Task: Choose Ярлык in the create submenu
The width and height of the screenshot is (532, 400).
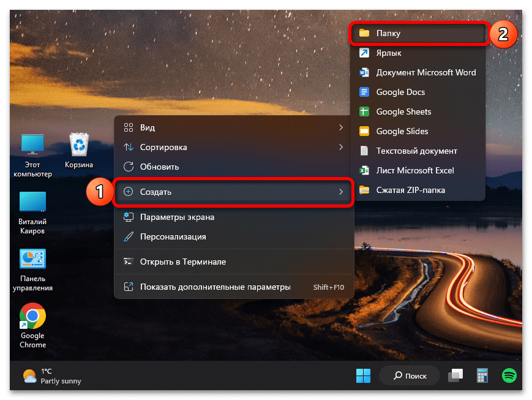Action: click(389, 53)
